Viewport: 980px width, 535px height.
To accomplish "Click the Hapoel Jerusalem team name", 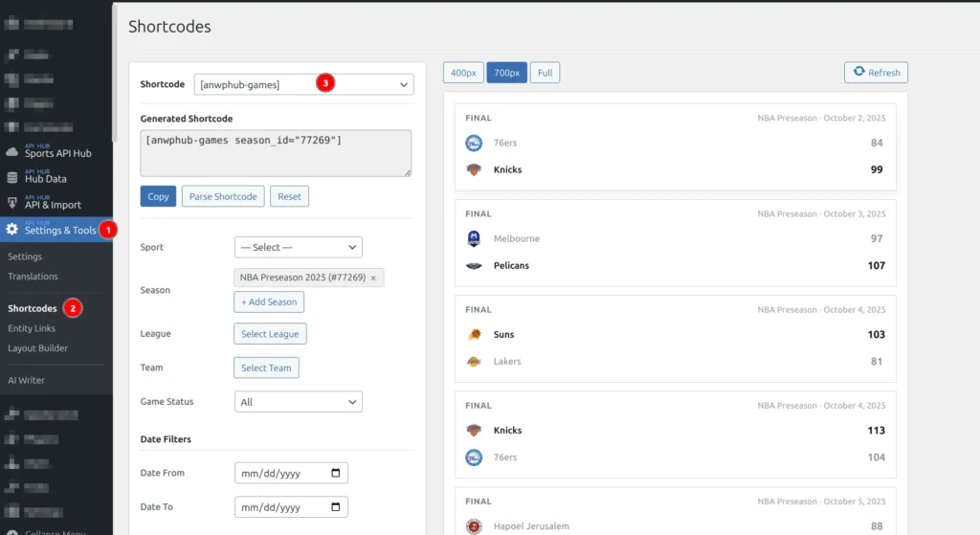I will (x=531, y=526).
